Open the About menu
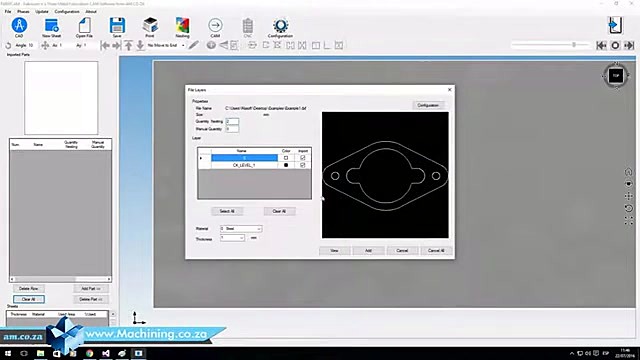The image size is (640, 360). coord(91,11)
